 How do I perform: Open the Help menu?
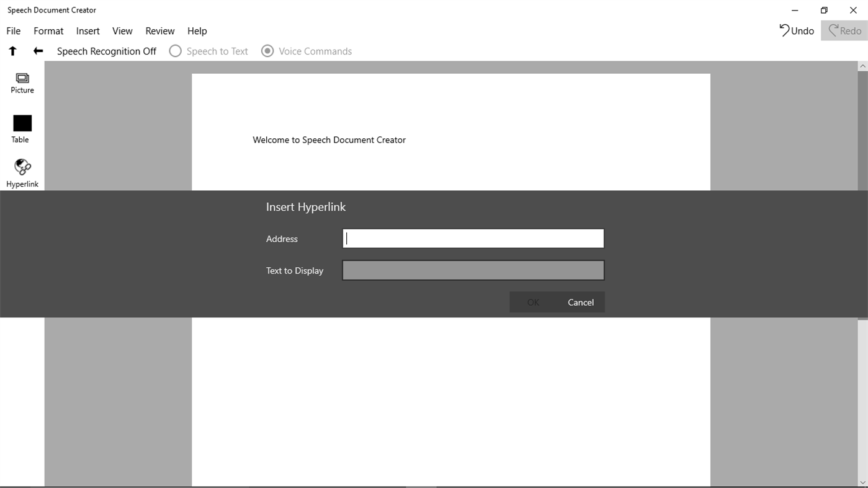197,30
